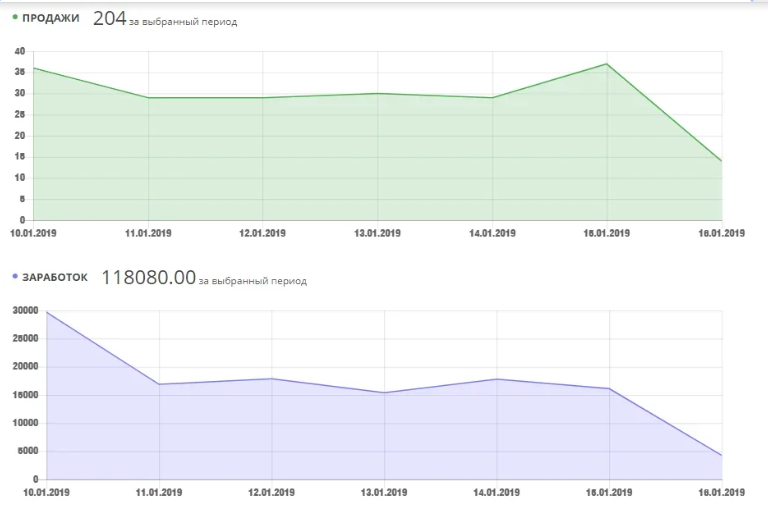Click the 30 tick on sales axis
The width and height of the screenshot is (768, 515).
pyautogui.click(x=20, y=93)
